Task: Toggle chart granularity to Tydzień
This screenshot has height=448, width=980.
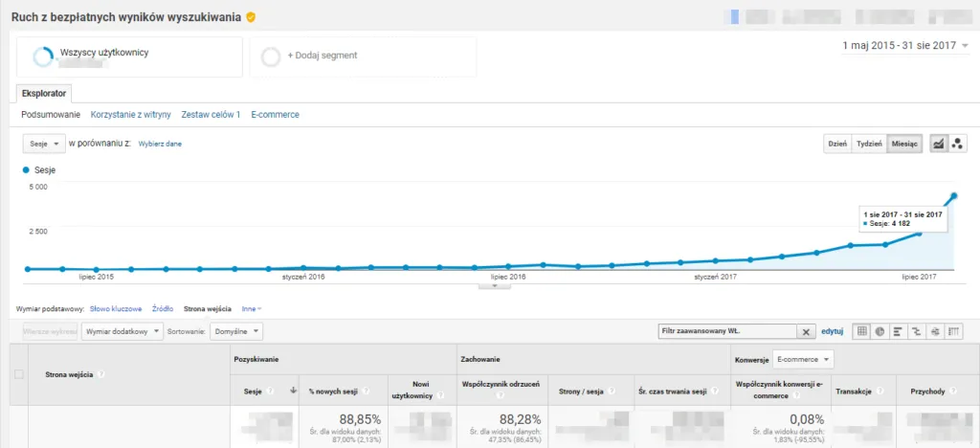Action: [x=868, y=144]
